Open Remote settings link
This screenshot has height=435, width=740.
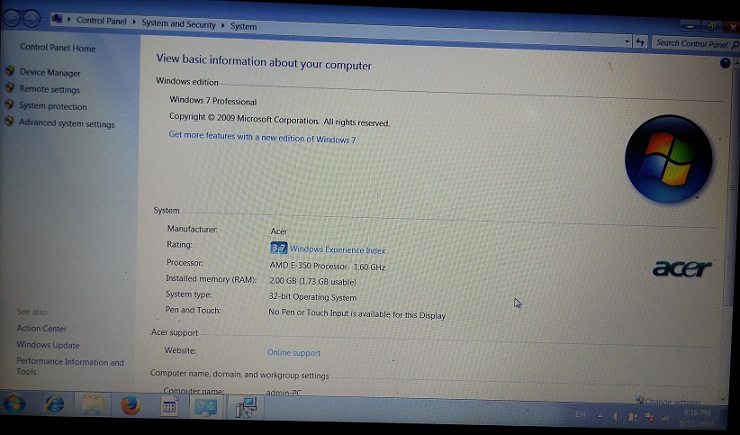coord(50,89)
